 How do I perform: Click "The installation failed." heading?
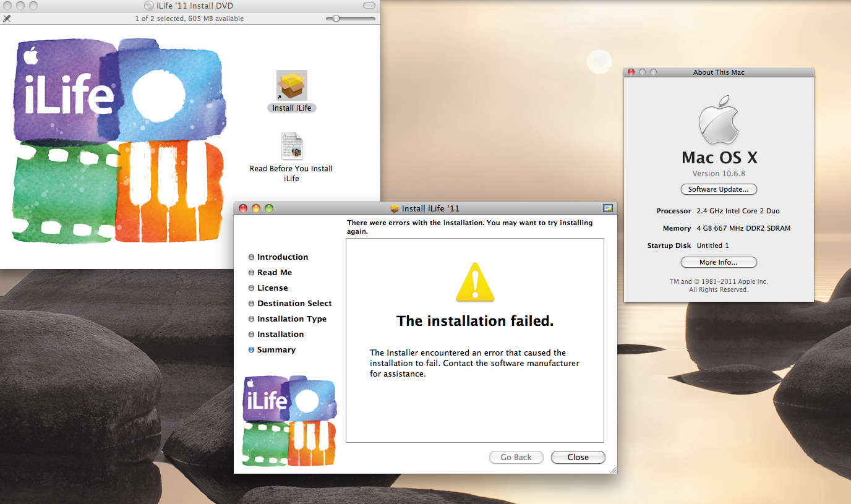475,321
